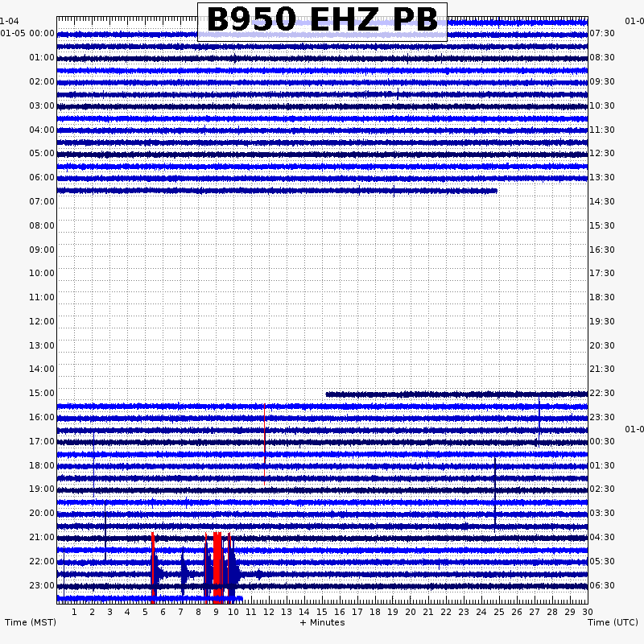Click the 04:30 UTC time label
Screen dimensions: 644x644
click(x=602, y=538)
